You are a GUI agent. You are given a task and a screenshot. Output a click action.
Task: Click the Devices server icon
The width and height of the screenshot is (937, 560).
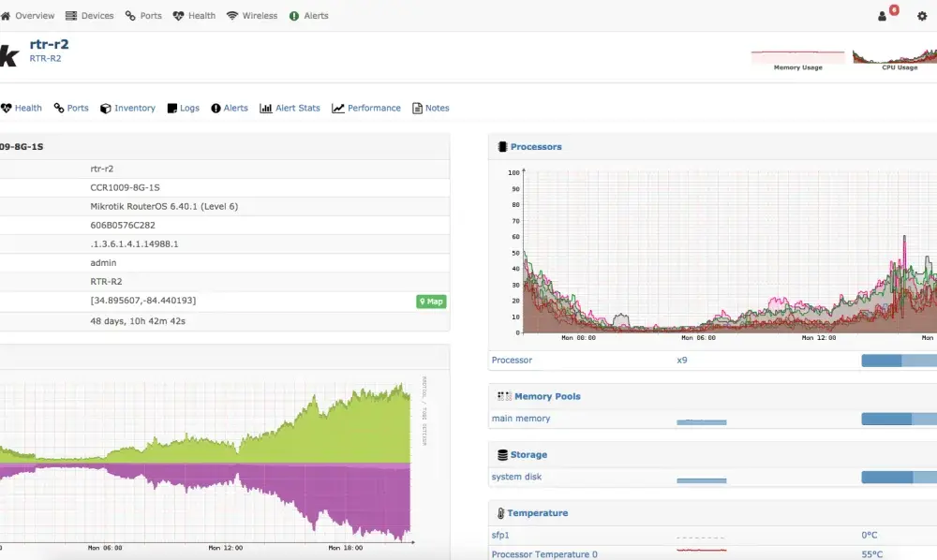point(71,16)
